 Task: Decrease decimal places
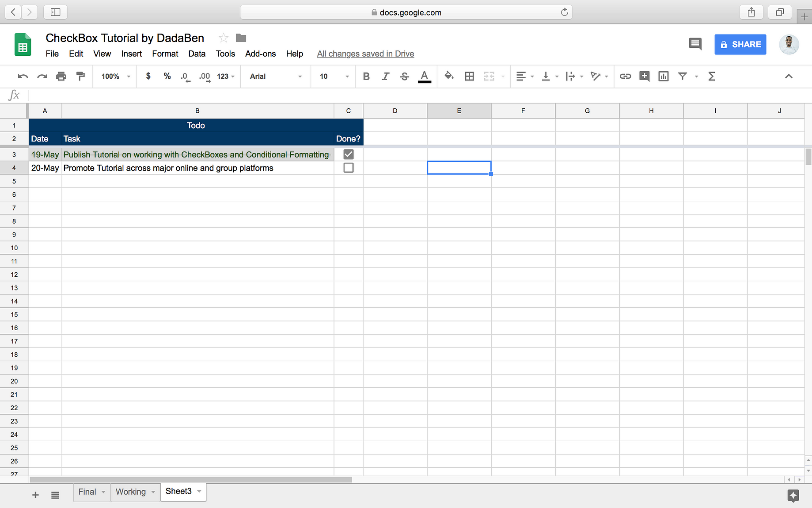click(186, 76)
